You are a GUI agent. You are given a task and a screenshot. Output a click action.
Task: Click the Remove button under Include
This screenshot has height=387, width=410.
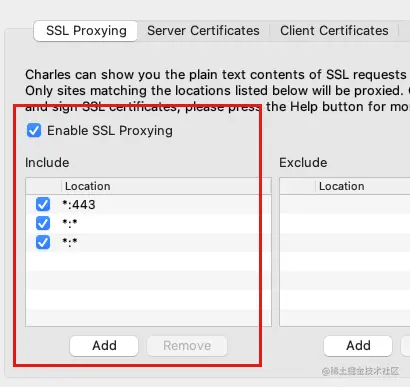[x=187, y=346]
